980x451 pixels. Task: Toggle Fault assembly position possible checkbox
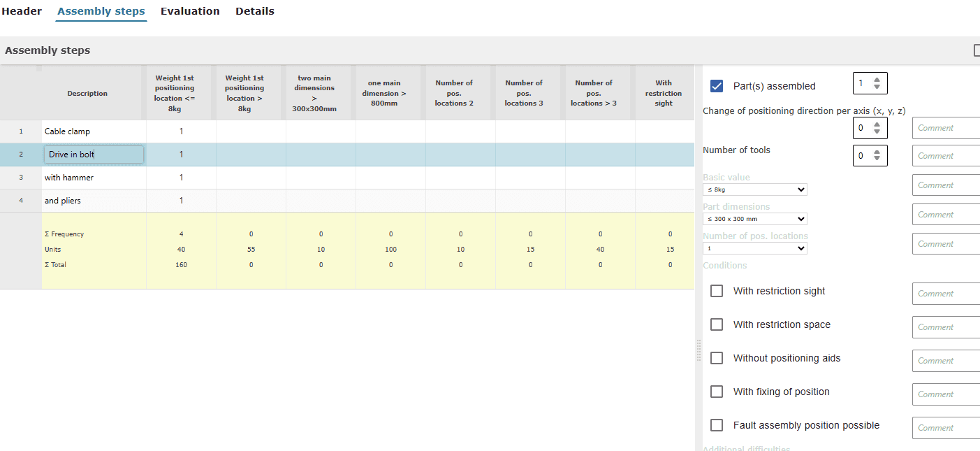(x=717, y=425)
